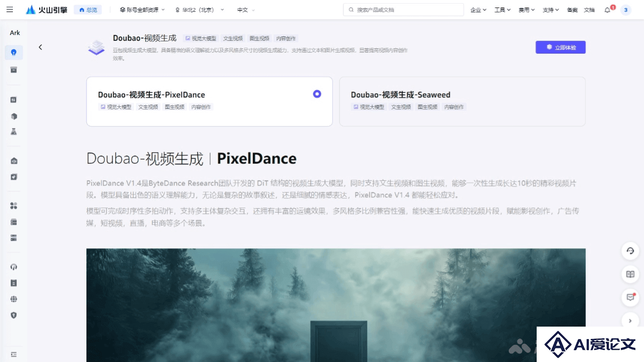Open the archive box icon in sidebar
The width and height of the screenshot is (644, 362).
pyautogui.click(x=14, y=70)
